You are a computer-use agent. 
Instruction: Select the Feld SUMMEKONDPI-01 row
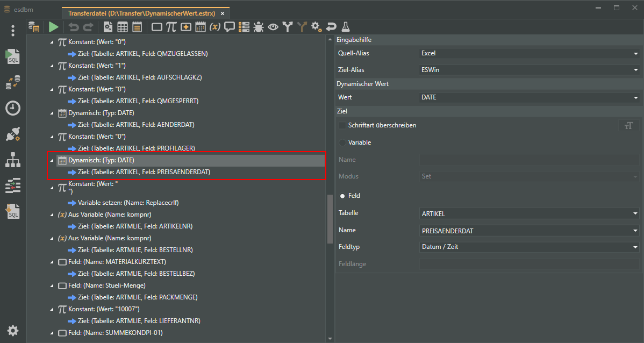click(x=111, y=333)
